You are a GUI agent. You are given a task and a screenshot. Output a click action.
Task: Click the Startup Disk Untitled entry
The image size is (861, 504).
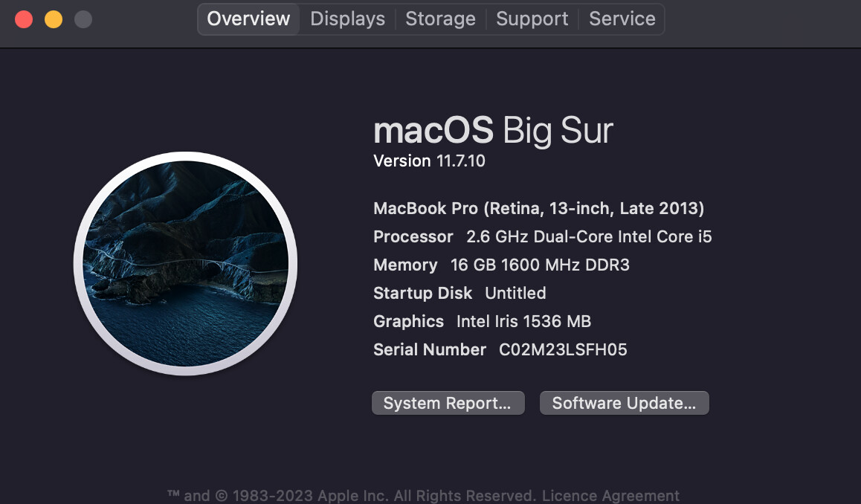(x=459, y=293)
